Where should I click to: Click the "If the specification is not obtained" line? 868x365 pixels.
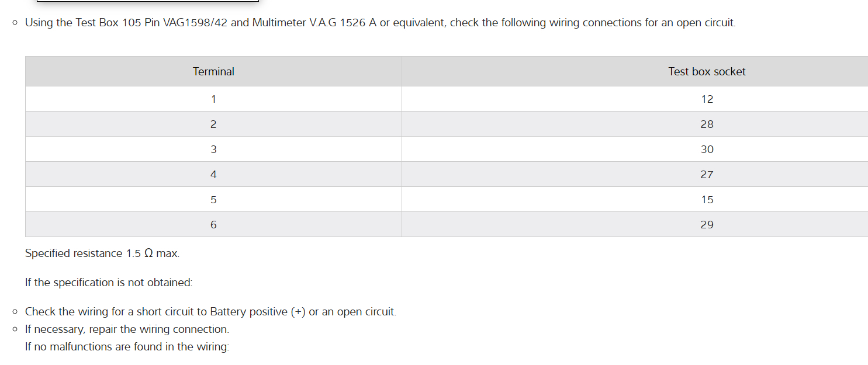pyautogui.click(x=109, y=283)
